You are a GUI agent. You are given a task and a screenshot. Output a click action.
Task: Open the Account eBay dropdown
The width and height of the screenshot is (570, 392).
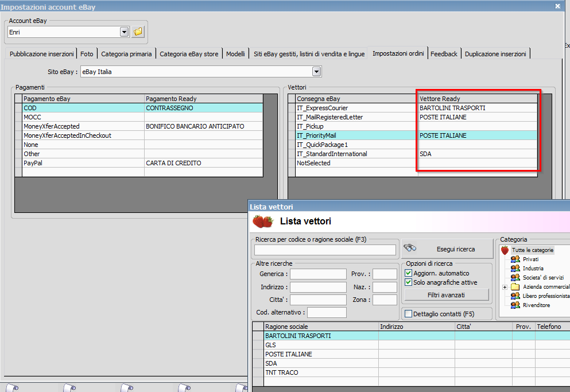tap(125, 32)
